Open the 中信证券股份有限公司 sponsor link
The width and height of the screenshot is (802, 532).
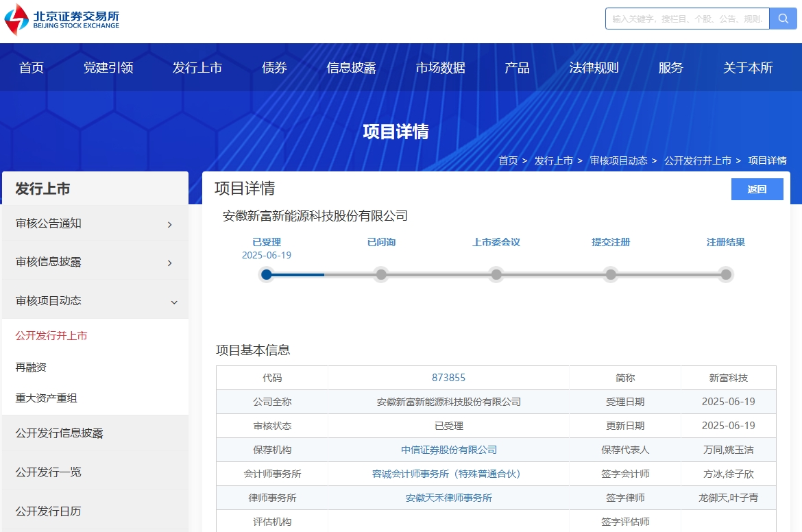[448, 450]
